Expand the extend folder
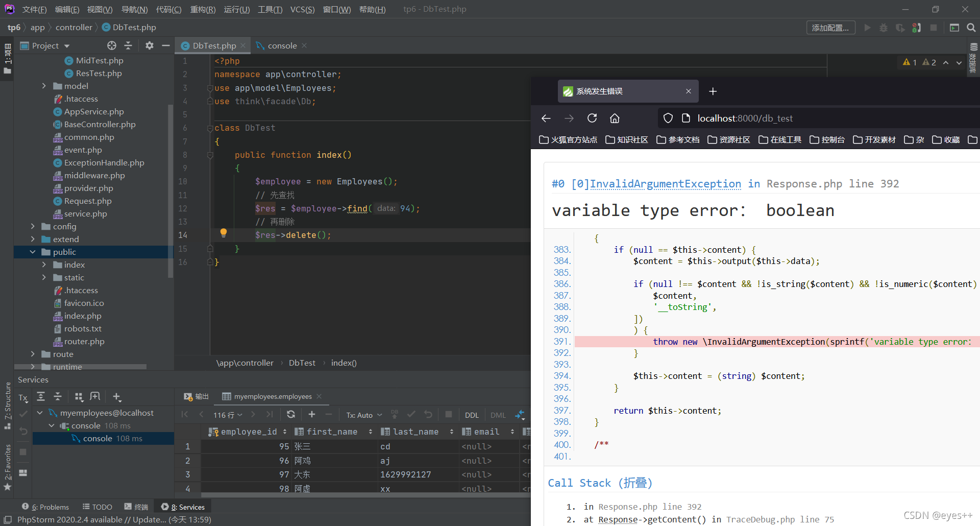The width and height of the screenshot is (980, 526). coord(33,239)
